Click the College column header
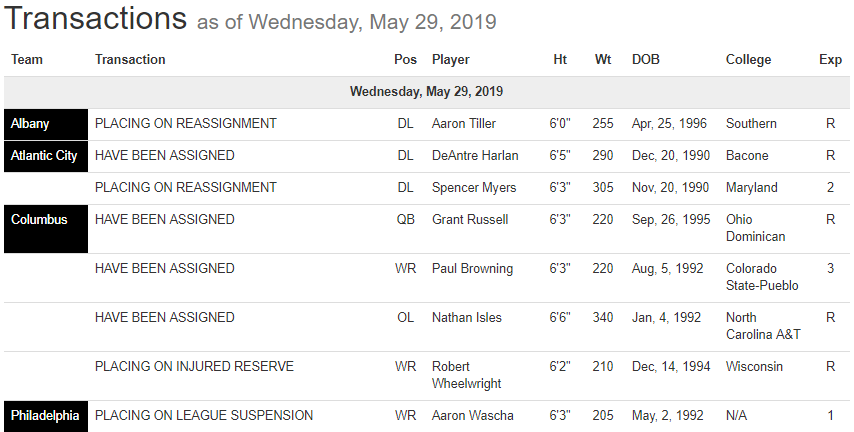854x432 pixels. point(748,60)
